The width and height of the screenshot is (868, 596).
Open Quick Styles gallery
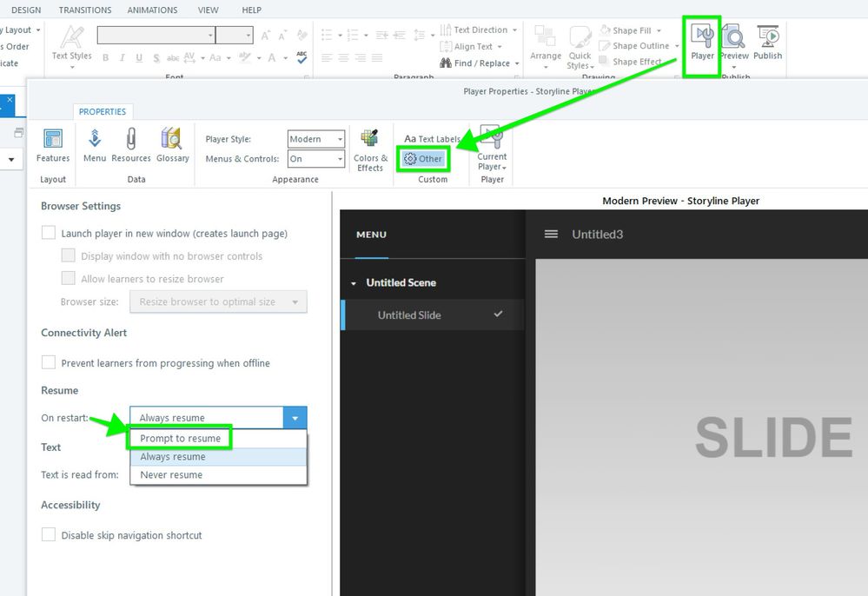[x=580, y=47]
